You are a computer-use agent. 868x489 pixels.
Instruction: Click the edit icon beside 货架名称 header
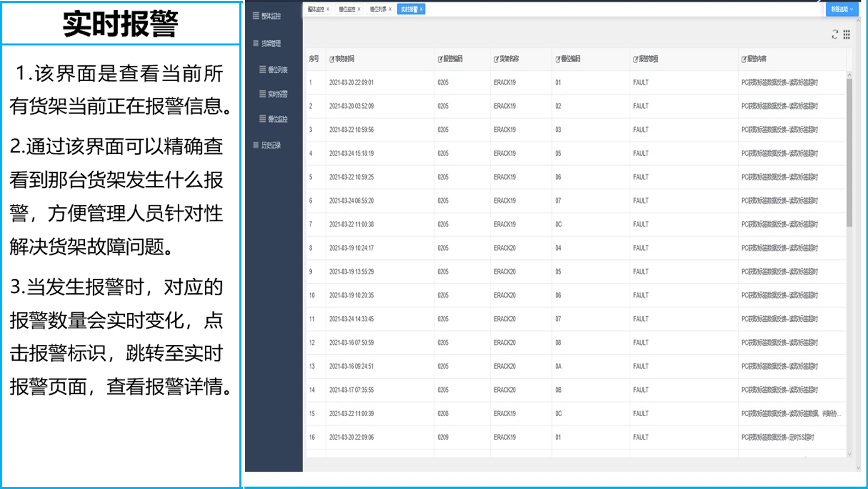click(496, 59)
